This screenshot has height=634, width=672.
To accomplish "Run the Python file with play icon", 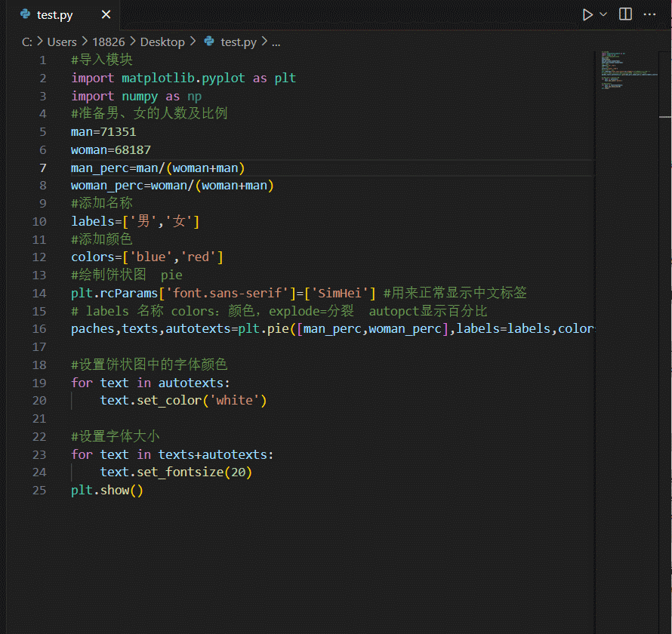I will point(587,14).
